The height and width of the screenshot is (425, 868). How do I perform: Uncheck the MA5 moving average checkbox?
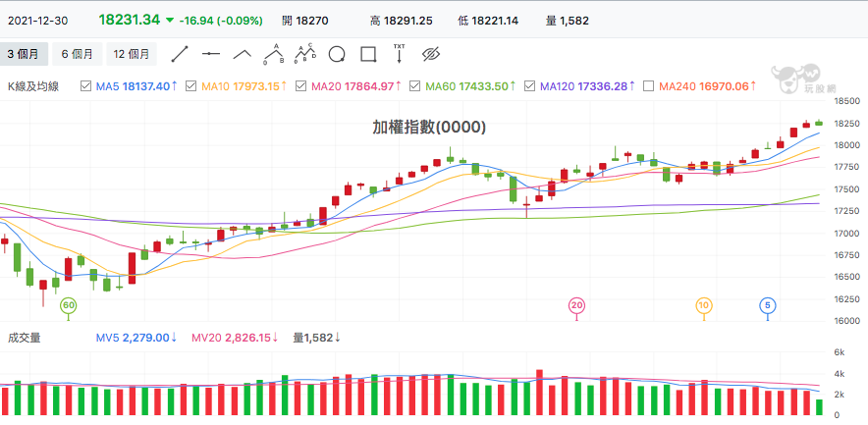[85, 86]
